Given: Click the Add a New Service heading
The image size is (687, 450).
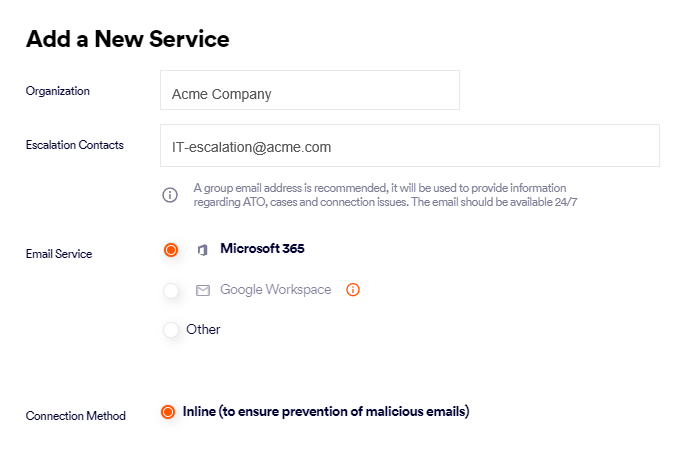Looking at the screenshot, I should coord(127,39).
